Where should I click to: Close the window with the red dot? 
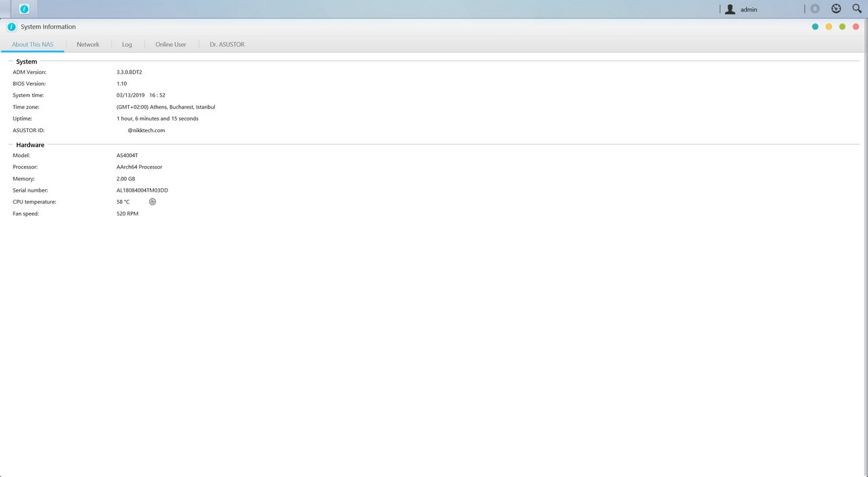[x=856, y=27]
